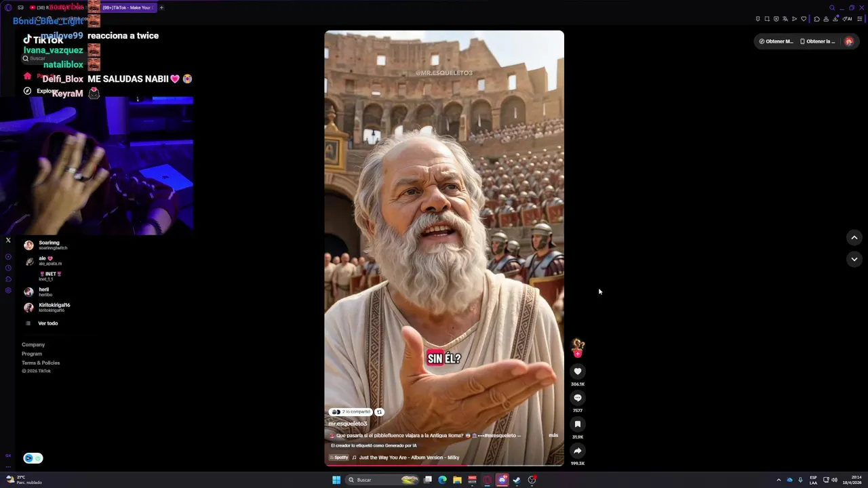Open the Spotify song link 'Just the Way You Are'
Image resolution: width=868 pixels, height=488 pixels.
click(409, 457)
